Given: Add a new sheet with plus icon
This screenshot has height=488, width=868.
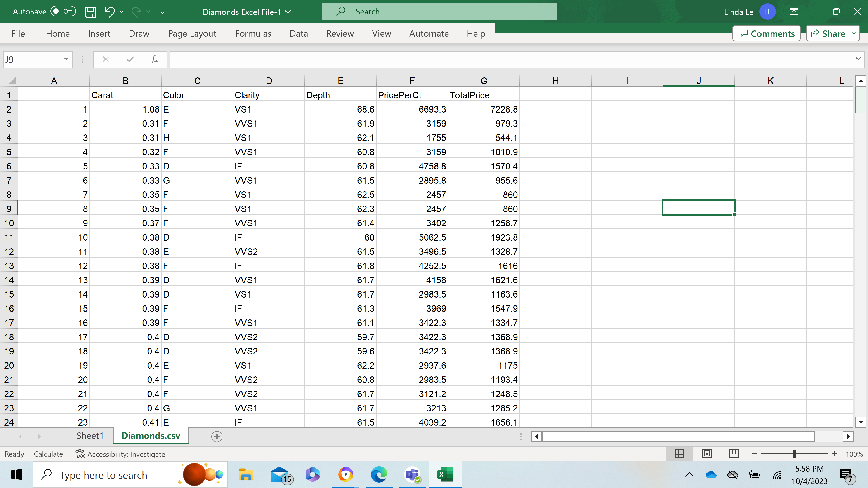Looking at the screenshot, I should click(217, 436).
